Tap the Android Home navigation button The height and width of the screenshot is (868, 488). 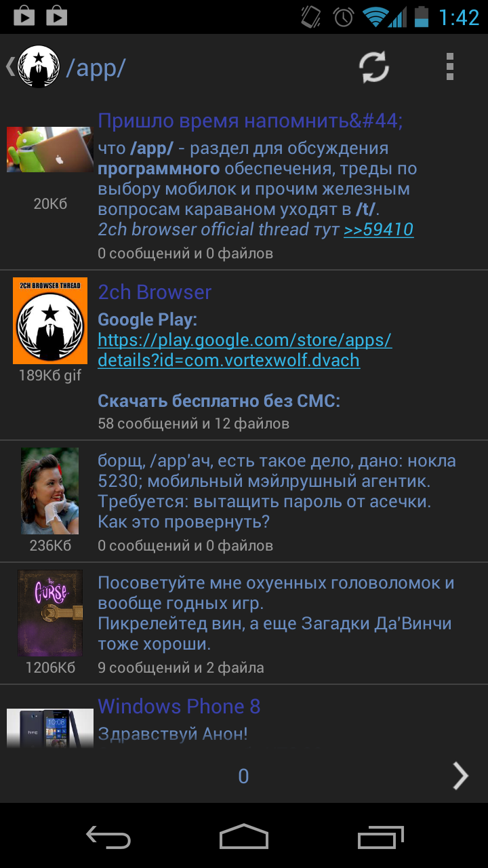point(244,836)
